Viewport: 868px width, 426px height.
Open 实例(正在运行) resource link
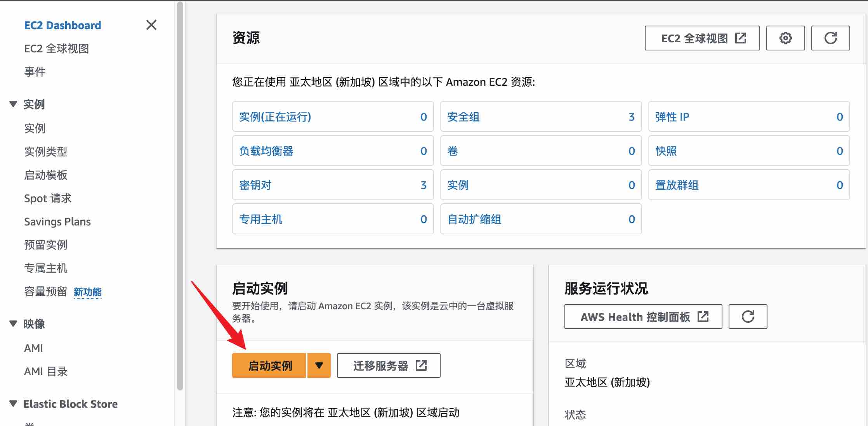tap(275, 117)
